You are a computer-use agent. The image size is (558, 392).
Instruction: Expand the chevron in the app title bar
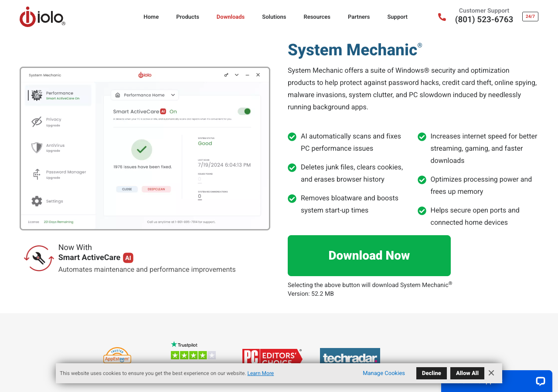pos(237,74)
